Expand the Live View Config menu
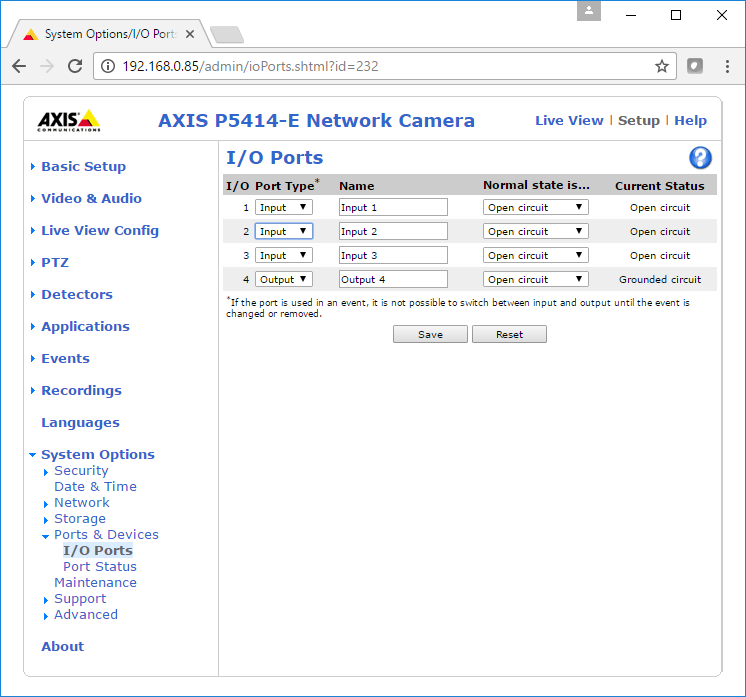 tap(100, 230)
